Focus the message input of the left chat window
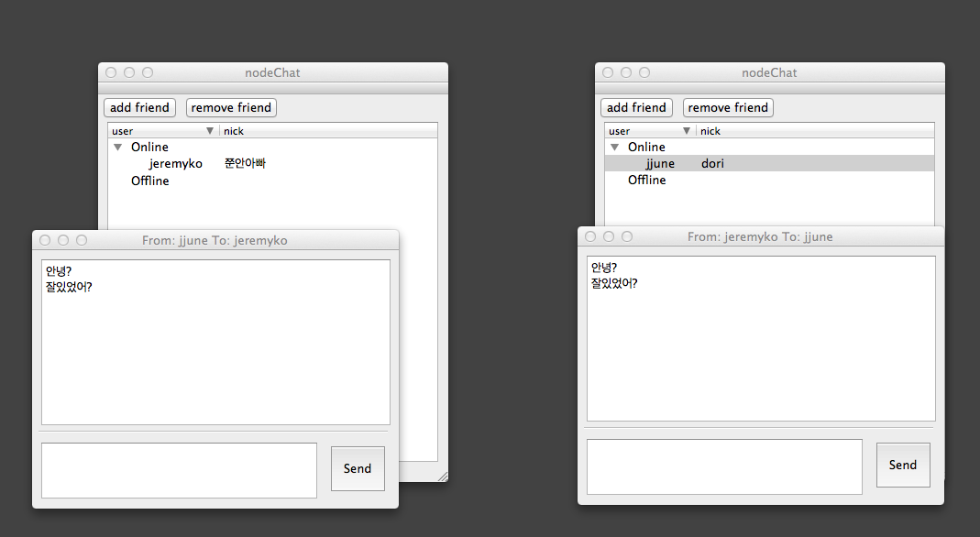This screenshot has width=980, height=537. (178, 468)
